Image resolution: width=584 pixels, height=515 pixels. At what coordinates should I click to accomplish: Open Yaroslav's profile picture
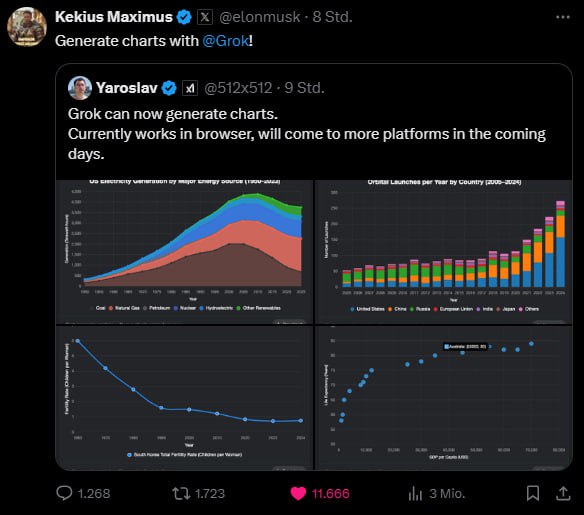point(80,88)
